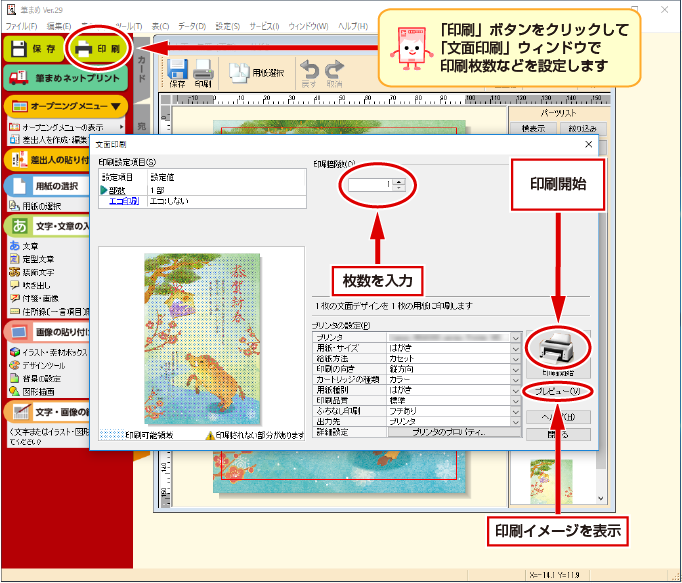Open the カートリッジの種類 dropdown

coord(515,379)
